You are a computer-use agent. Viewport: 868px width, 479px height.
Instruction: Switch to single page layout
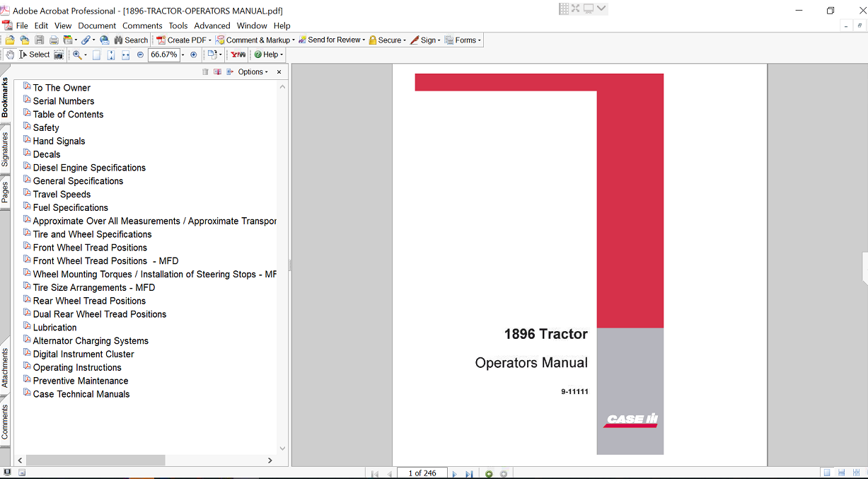tap(826, 473)
